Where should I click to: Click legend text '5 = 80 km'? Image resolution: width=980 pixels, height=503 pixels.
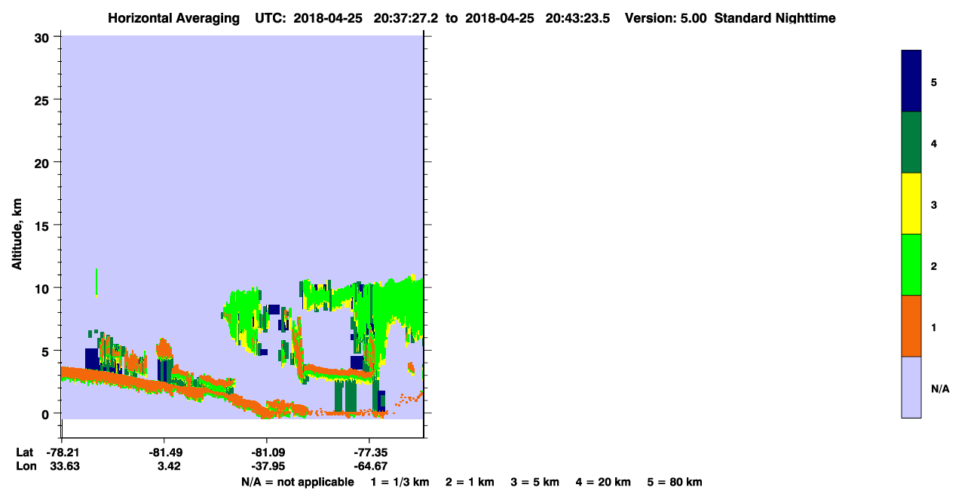(675, 482)
